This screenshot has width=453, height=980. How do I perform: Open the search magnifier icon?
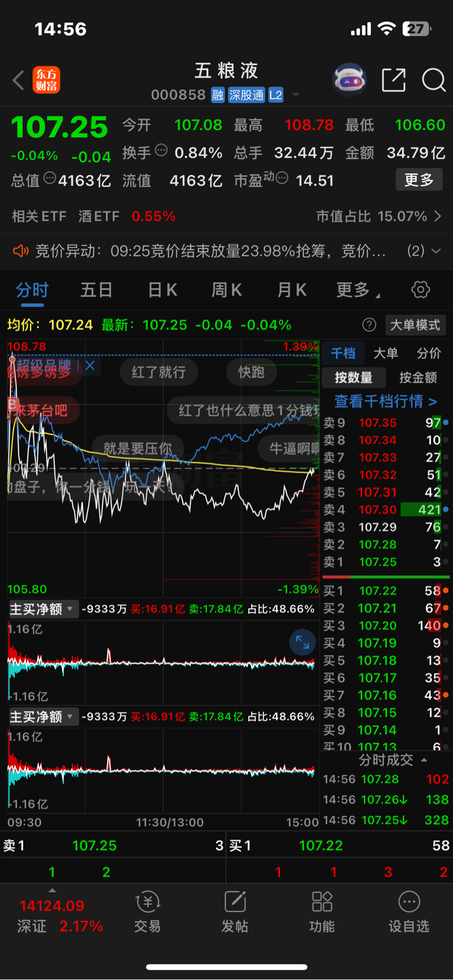point(434,80)
